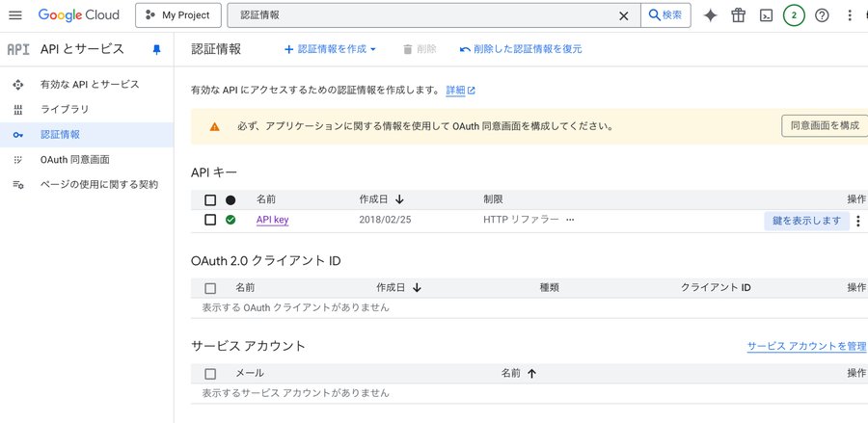
Task: Open the notifications badge showing 2
Action: (794, 15)
